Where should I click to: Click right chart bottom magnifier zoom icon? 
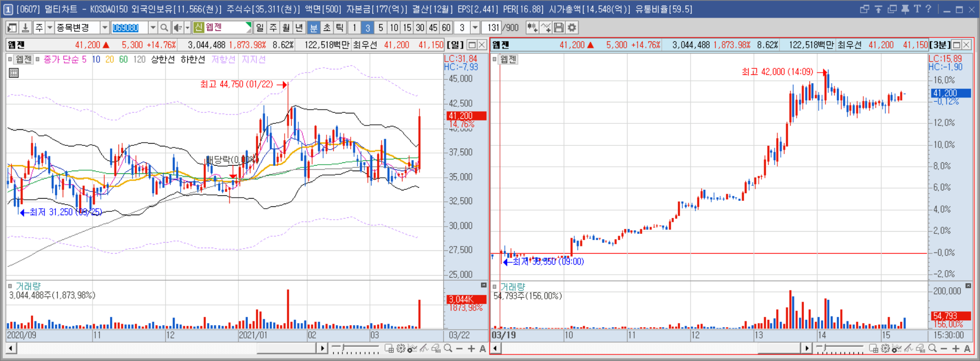932,348
